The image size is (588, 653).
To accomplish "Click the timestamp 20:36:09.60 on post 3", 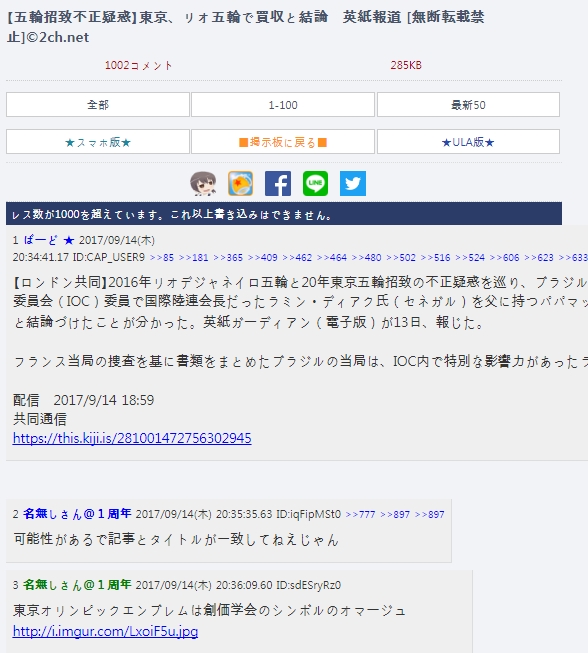I will pos(244,585).
